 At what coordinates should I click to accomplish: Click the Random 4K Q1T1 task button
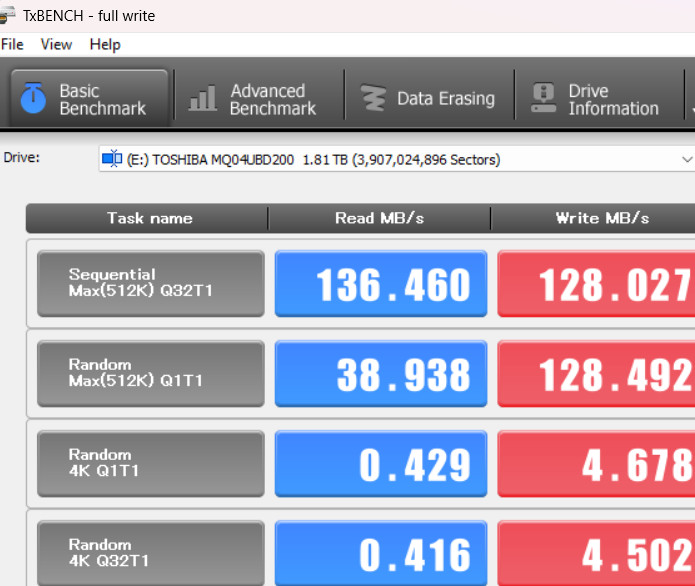click(151, 464)
